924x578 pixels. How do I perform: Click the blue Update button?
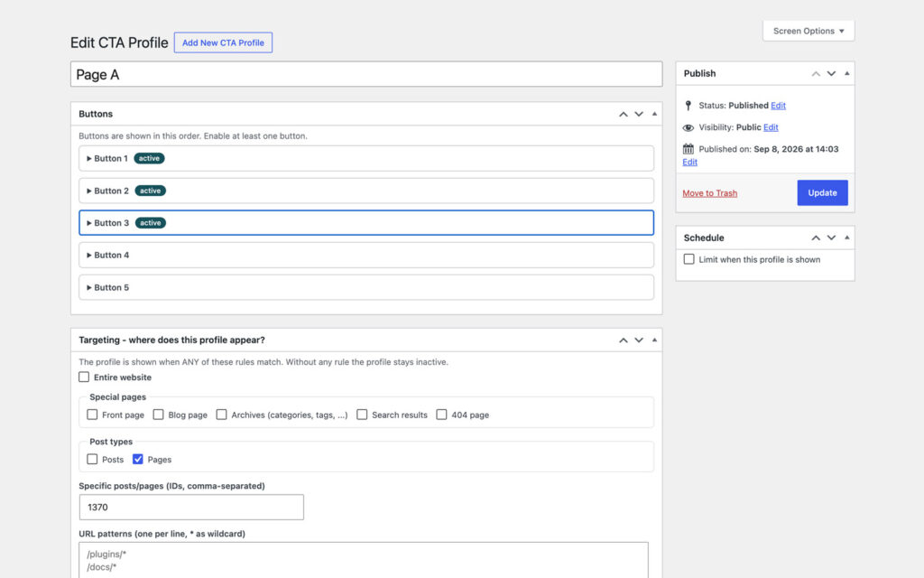822,193
